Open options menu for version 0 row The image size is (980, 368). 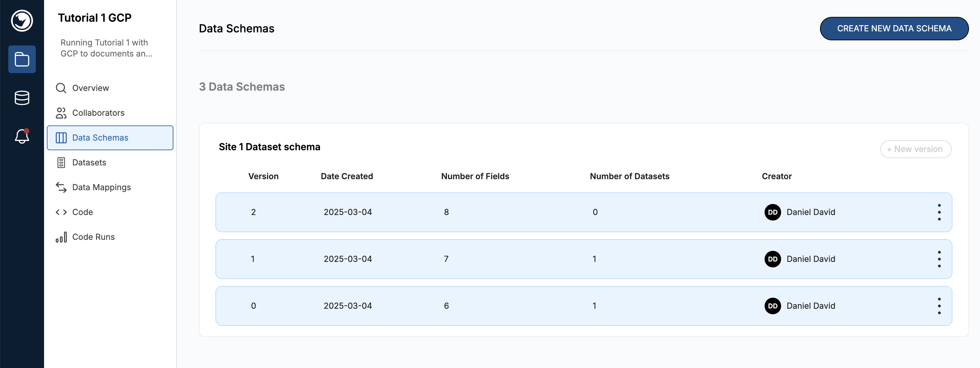(x=939, y=306)
